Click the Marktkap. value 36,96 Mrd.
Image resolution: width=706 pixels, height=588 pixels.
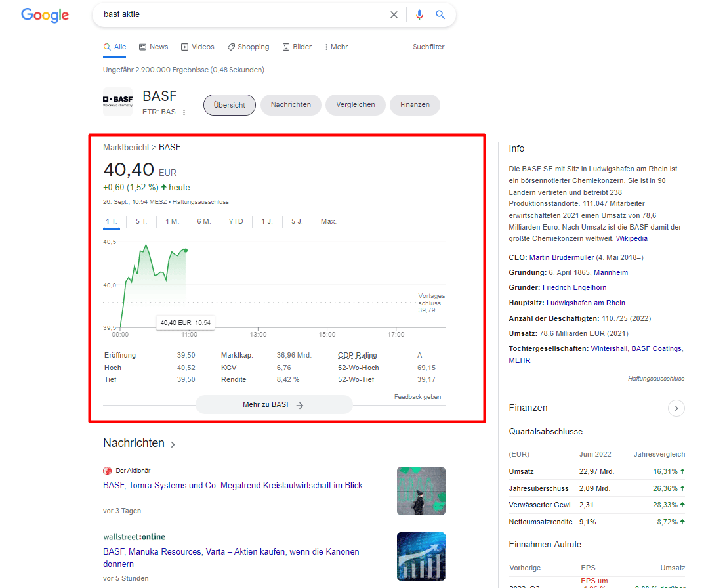294,355
